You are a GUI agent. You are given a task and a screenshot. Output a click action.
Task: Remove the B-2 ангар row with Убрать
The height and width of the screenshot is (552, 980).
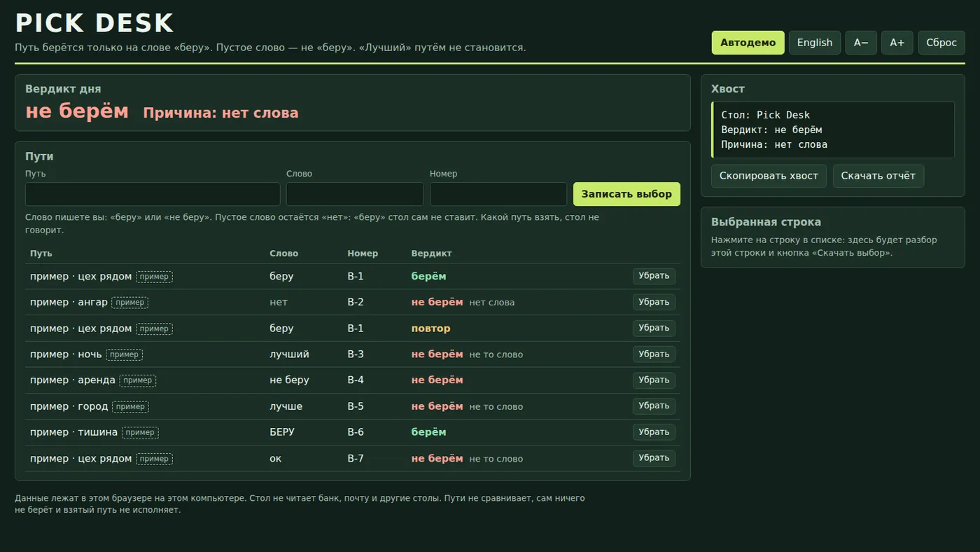tap(654, 302)
